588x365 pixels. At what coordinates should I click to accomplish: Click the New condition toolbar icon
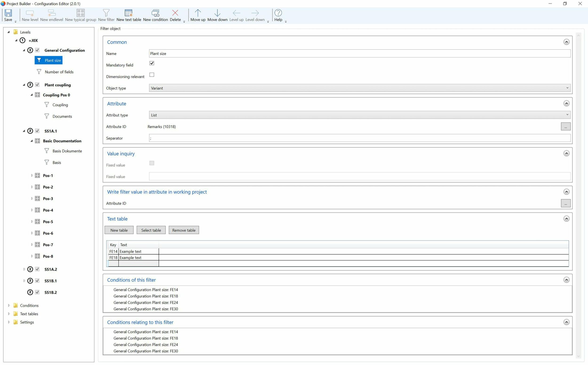coord(155,13)
